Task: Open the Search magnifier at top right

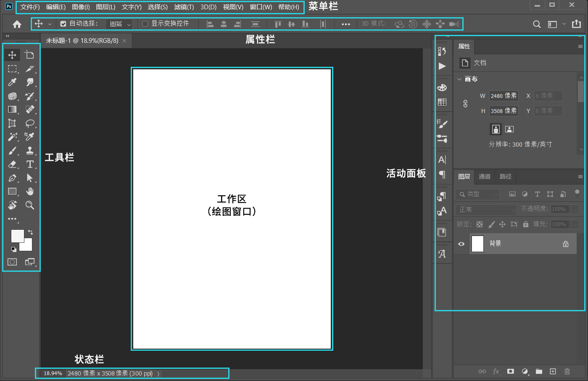Action: click(x=537, y=24)
